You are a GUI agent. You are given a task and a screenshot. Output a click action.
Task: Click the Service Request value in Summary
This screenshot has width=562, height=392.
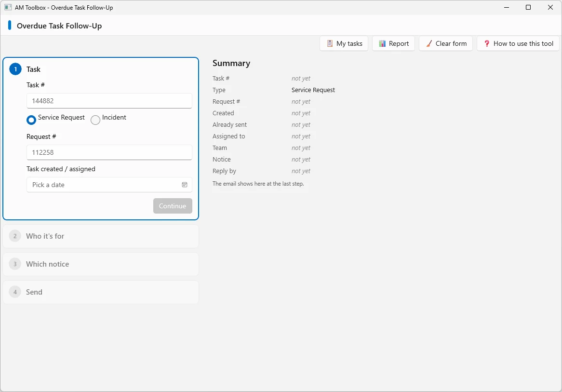coord(313,90)
